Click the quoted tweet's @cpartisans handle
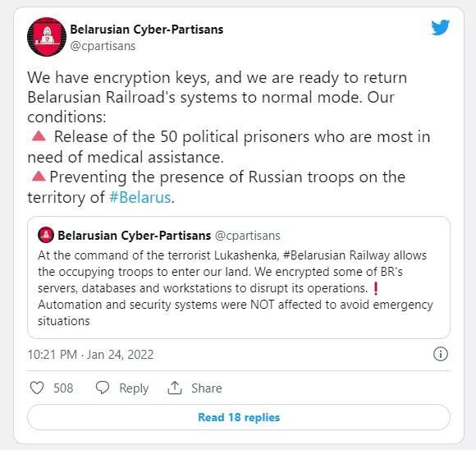Viewport: 476px width, 450px height. tap(248, 236)
